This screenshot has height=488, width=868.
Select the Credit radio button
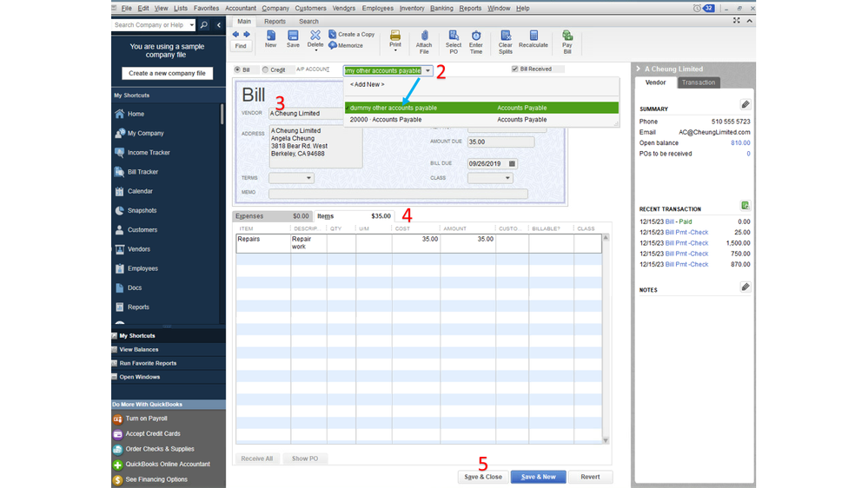click(266, 69)
